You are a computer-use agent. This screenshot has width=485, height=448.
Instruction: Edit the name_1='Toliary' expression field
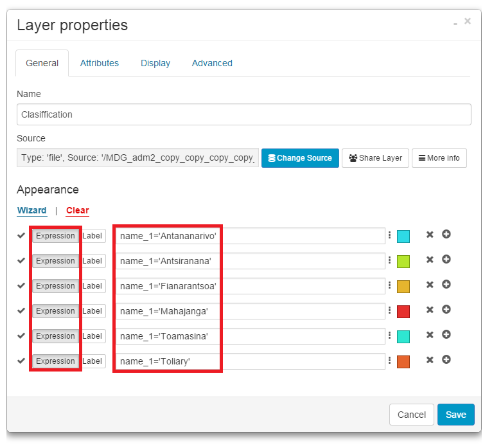(251, 361)
